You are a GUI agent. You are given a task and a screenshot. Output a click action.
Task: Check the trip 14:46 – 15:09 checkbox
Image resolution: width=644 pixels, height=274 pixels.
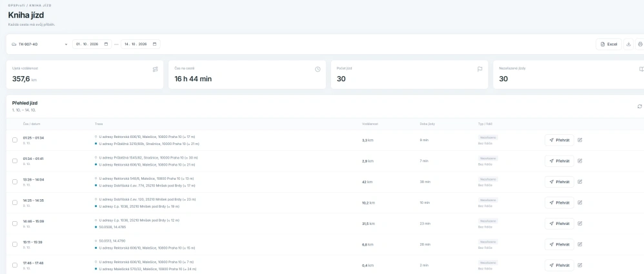pos(15,224)
